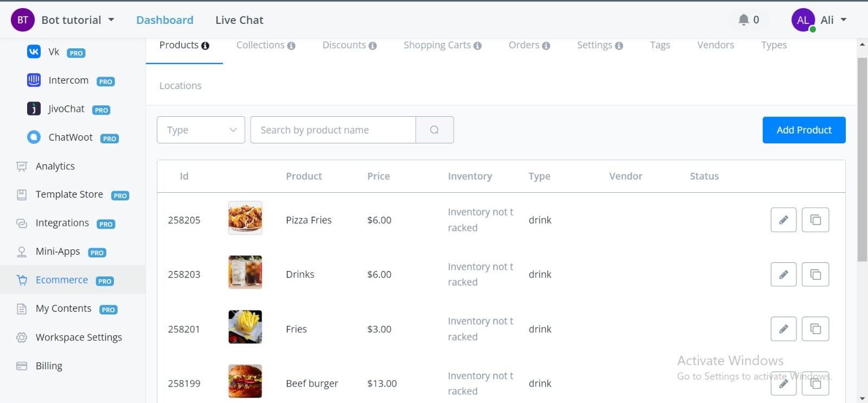Open the ChatWoot integration icon

pos(33,137)
